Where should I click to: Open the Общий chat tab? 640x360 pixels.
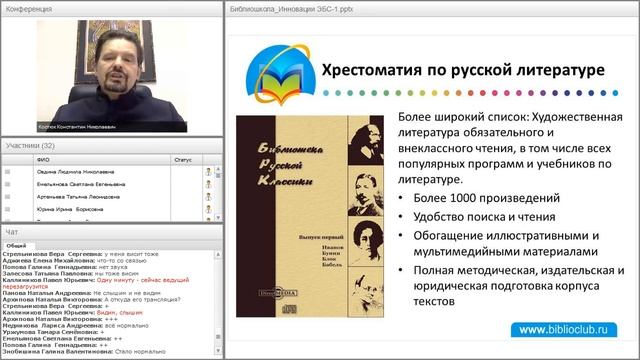coord(16,246)
